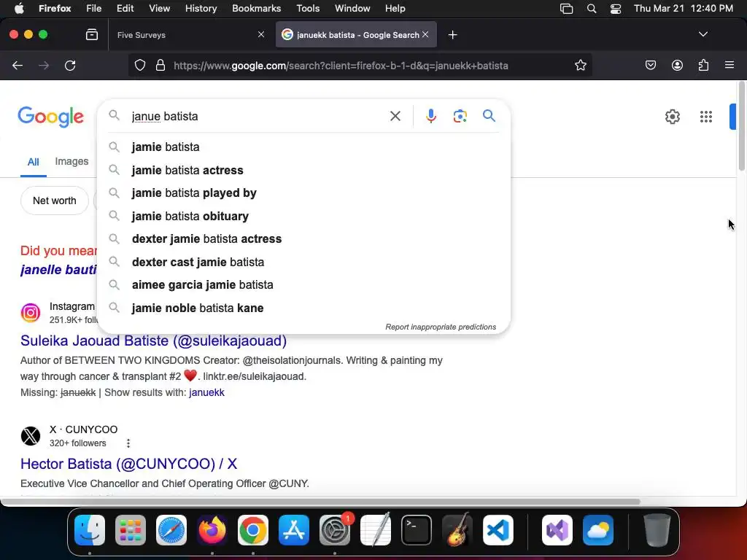Select the All results tab
This screenshot has width=747, height=560.
(x=34, y=162)
